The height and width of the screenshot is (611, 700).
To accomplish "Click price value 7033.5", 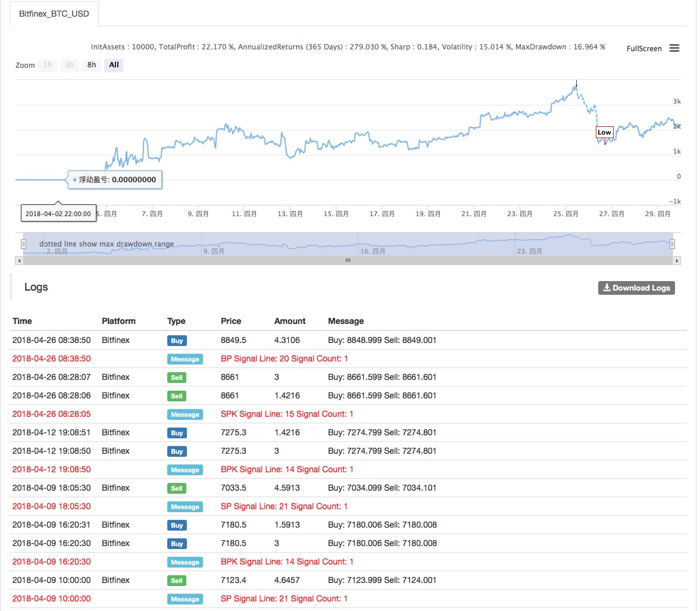I will point(233,488).
